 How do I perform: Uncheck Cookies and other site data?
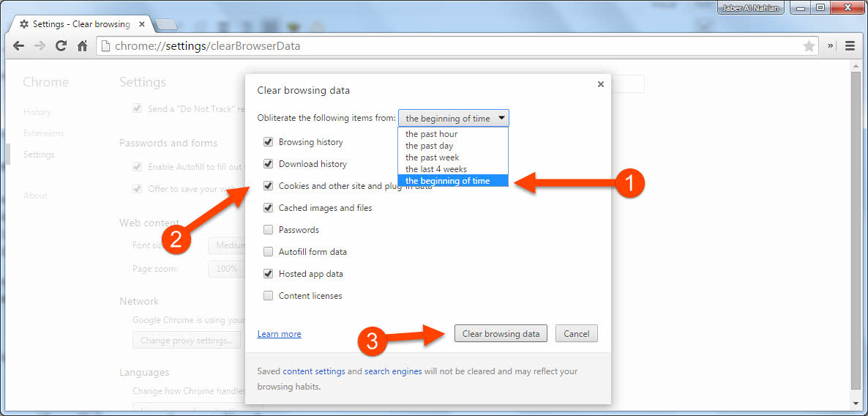[x=269, y=185]
